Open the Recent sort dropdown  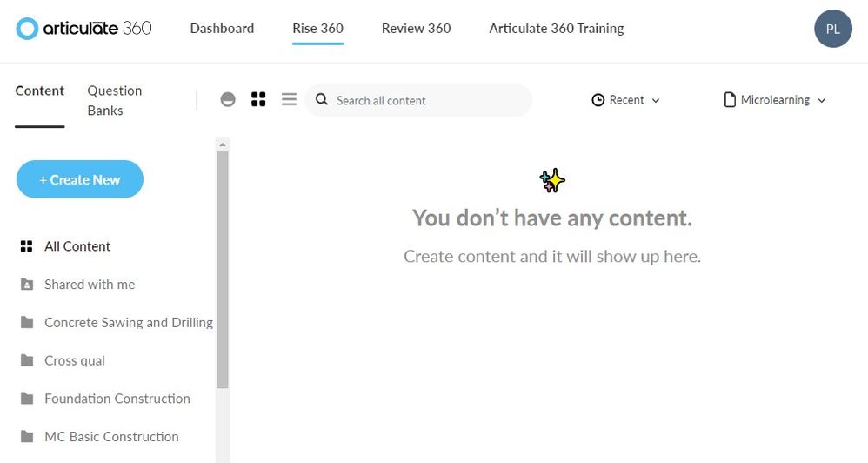pyautogui.click(x=626, y=100)
